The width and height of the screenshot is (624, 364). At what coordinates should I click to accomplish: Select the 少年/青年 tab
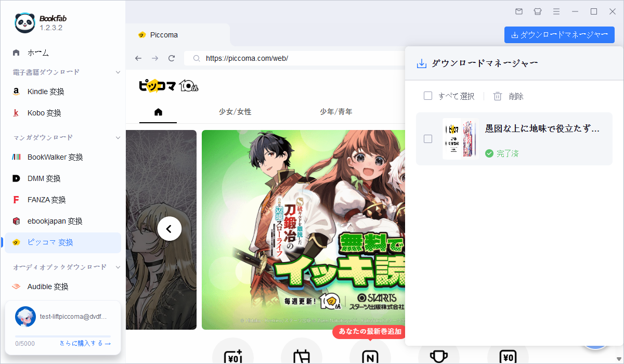[x=336, y=112]
